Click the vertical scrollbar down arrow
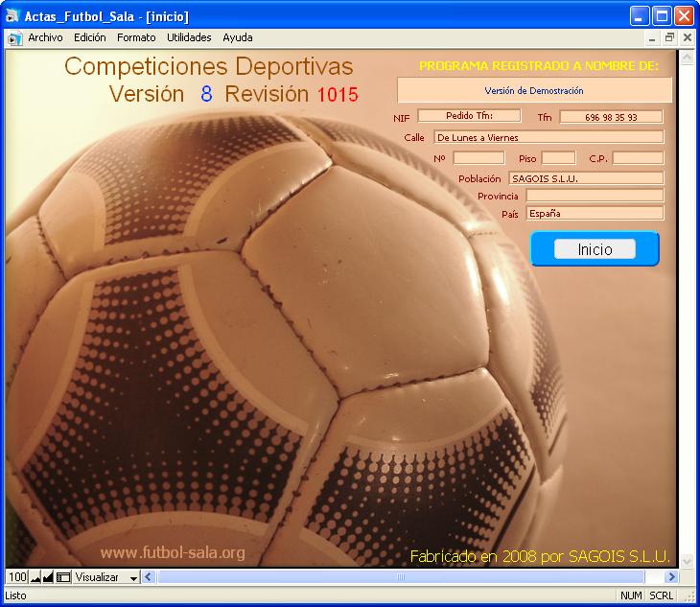700x607 pixels. click(x=687, y=561)
